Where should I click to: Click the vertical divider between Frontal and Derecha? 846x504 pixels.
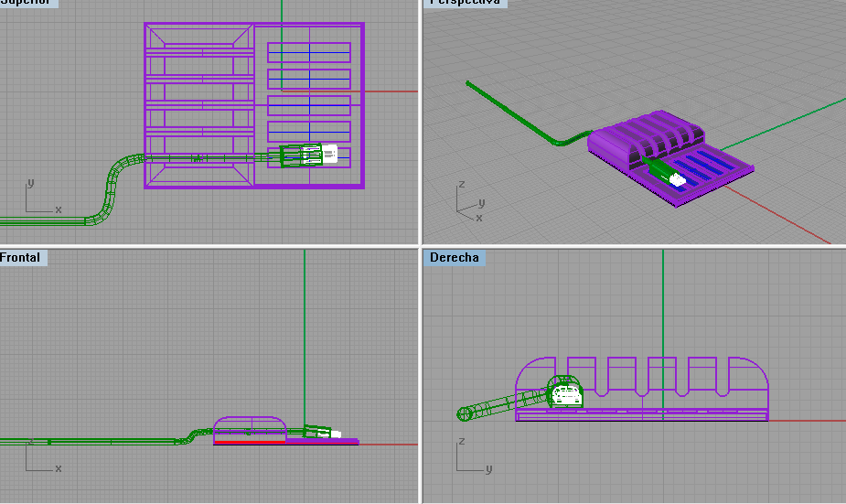421,375
